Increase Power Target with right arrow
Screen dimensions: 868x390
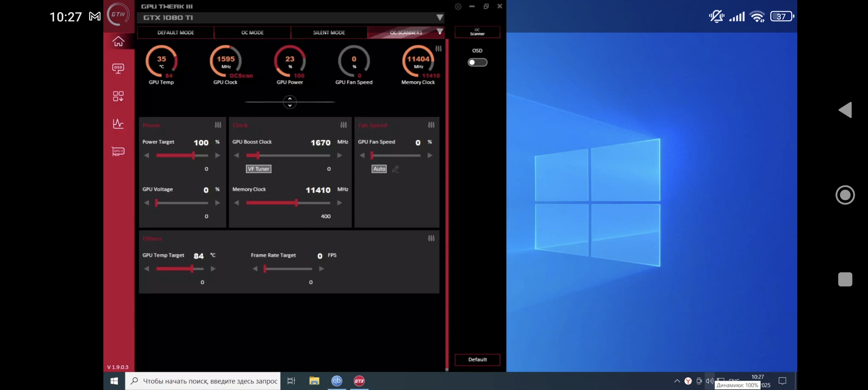point(218,155)
